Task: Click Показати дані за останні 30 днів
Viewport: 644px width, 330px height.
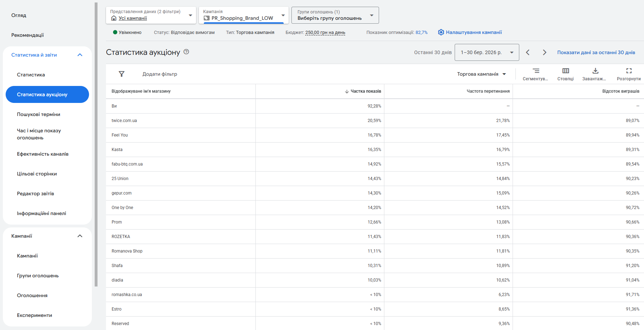Action: pyautogui.click(x=596, y=52)
